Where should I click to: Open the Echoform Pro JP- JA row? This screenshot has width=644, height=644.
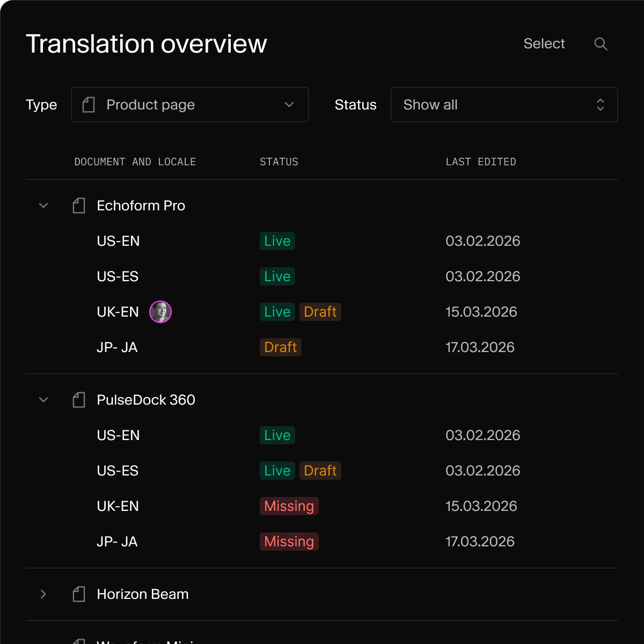point(117,347)
